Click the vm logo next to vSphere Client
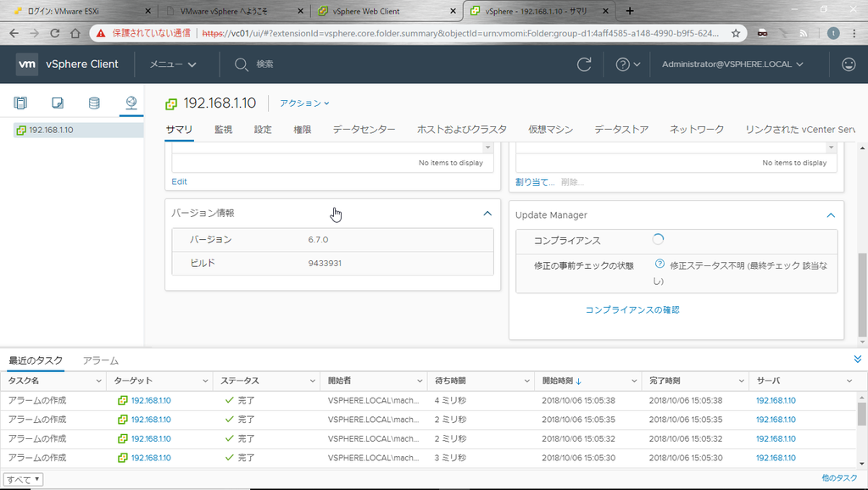The image size is (868, 490). (26, 64)
